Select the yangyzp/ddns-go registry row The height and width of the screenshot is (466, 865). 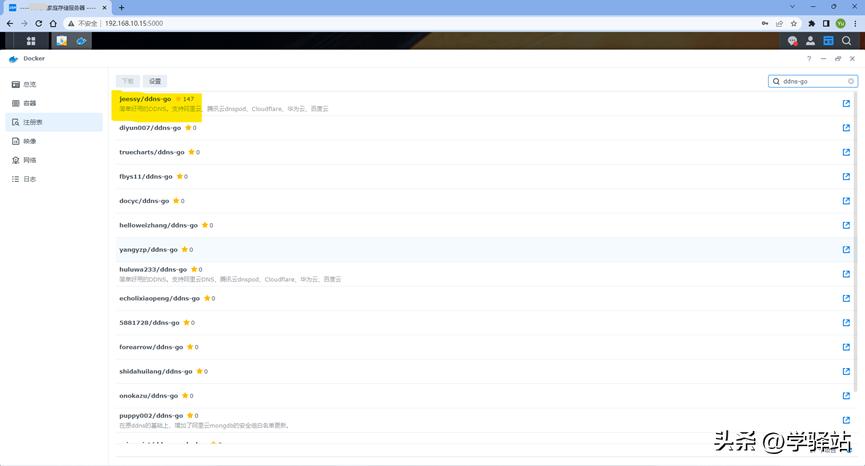coord(485,250)
